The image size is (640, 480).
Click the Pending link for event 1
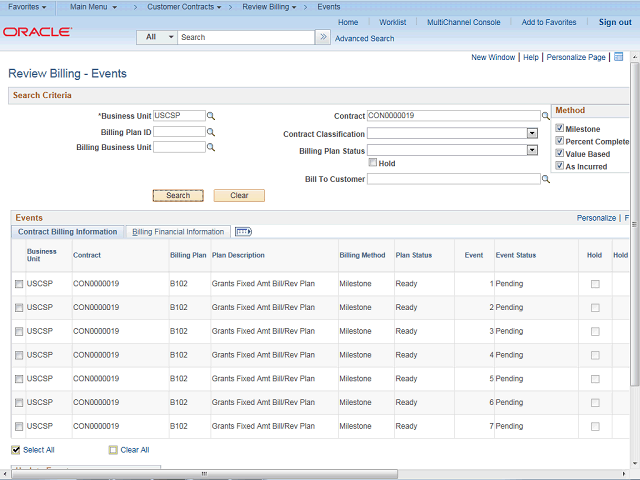509,284
